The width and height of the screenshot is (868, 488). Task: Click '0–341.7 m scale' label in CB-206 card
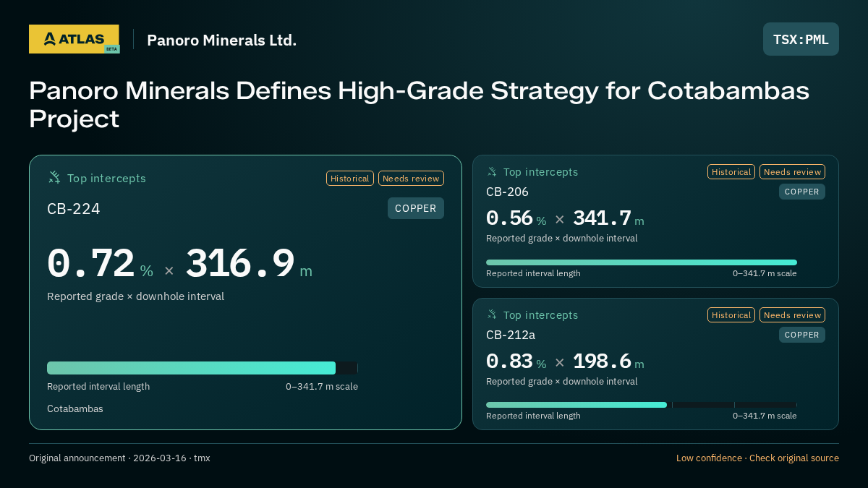click(x=765, y=273)
